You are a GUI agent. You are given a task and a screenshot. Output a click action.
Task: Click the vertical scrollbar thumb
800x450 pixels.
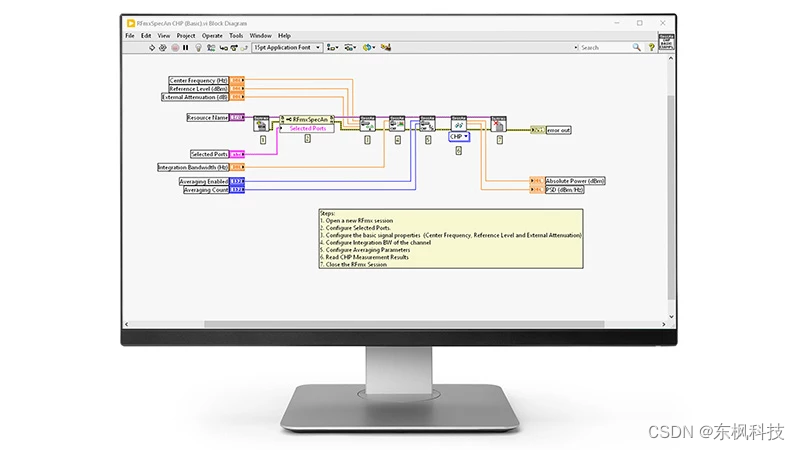pyautogui.click(x=671, y=197)
